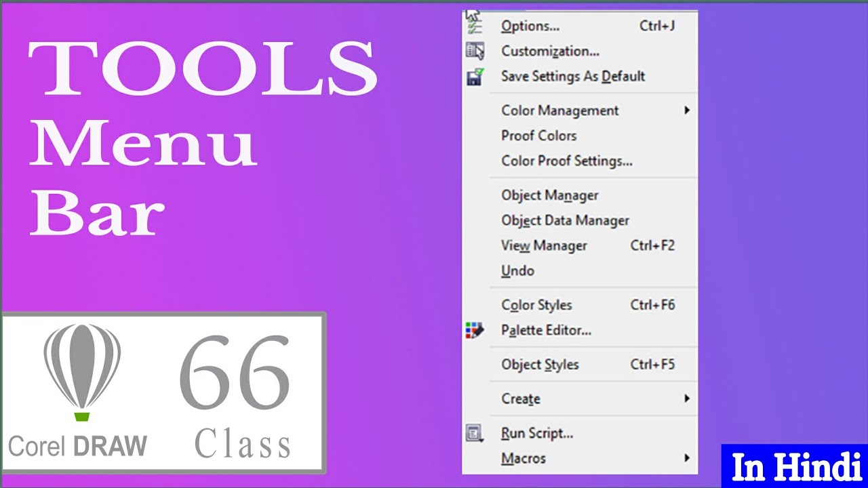Click the CorelDRAW balloon logo
This screenshot has width=868, height=488.
coord(82,372)
